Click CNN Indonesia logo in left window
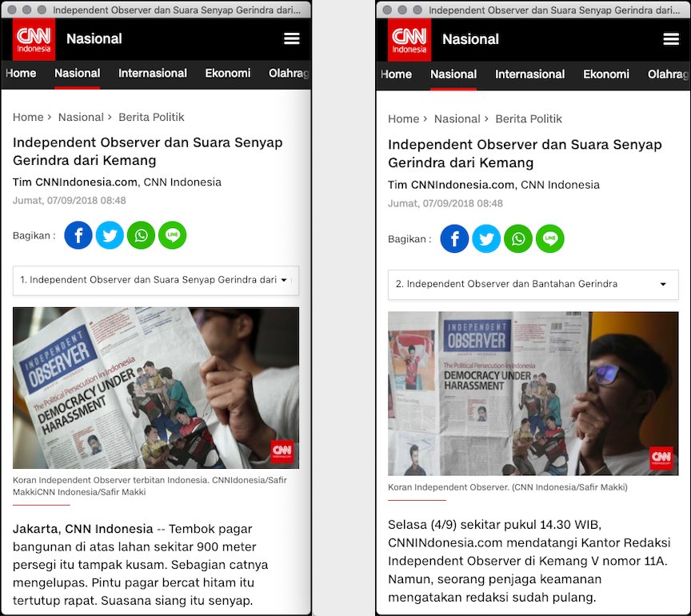Viewport: 691px width, 616px height. coord(34,40)
